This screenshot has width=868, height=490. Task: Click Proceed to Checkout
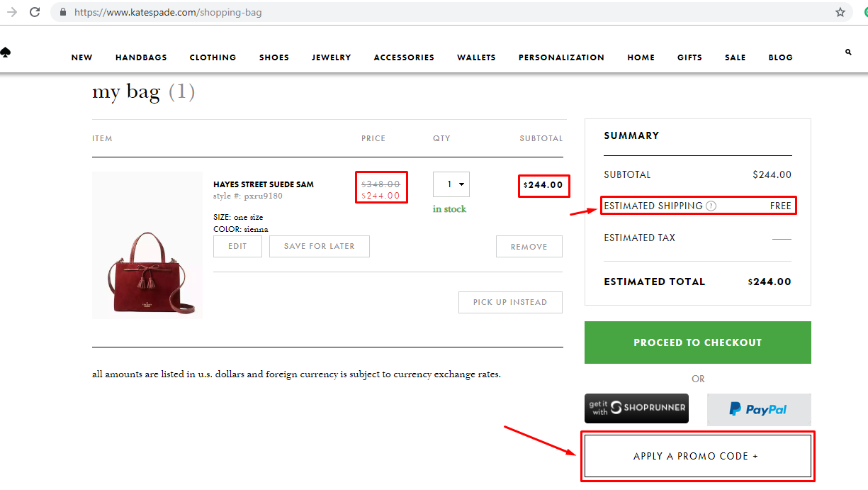click(x=698, y=343)
